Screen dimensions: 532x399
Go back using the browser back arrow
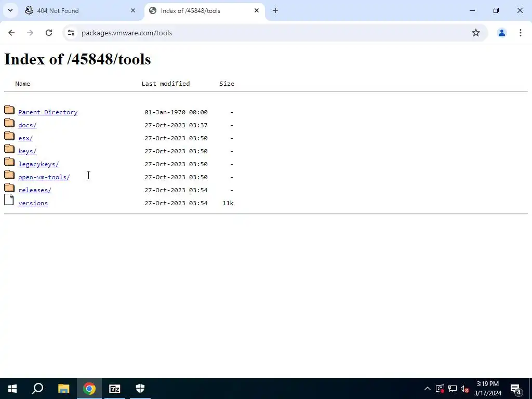click(11, 33)
